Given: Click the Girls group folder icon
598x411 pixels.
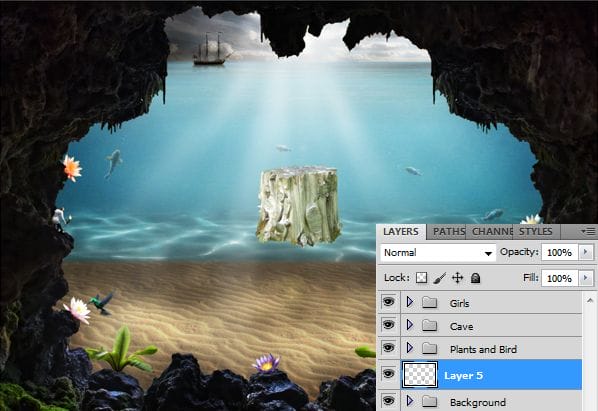Looking at the screenshot, I should point(429,302).
